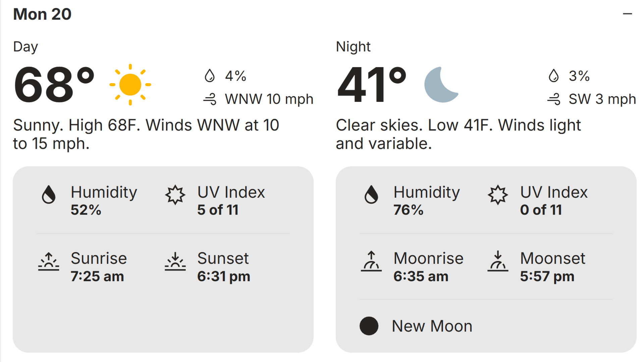Click the nighttime wind icon
The image size is (644, 362).
pos(554,99)
